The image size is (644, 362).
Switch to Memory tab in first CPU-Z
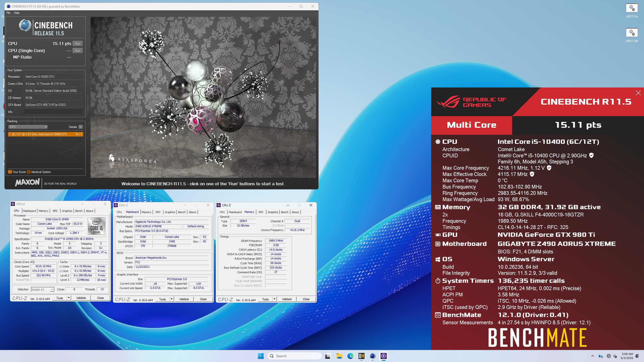44,211
